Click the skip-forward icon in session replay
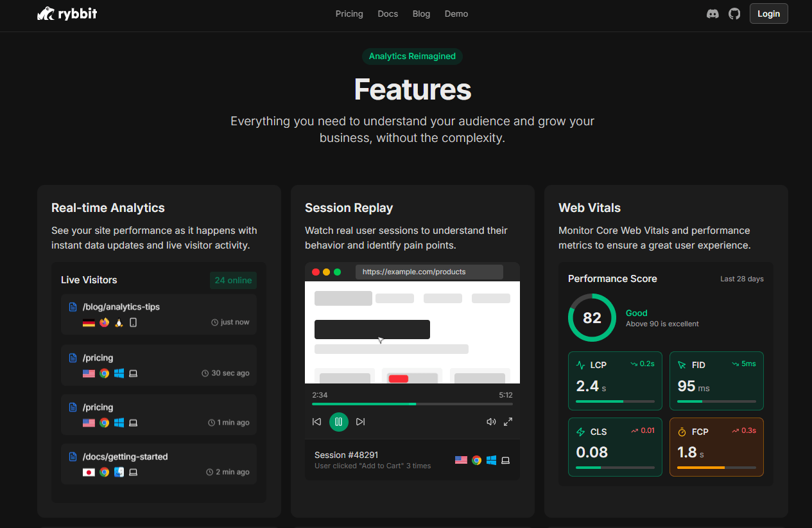Image resolution: width=812 pixels, height=528 pixels. pos(361,421)
